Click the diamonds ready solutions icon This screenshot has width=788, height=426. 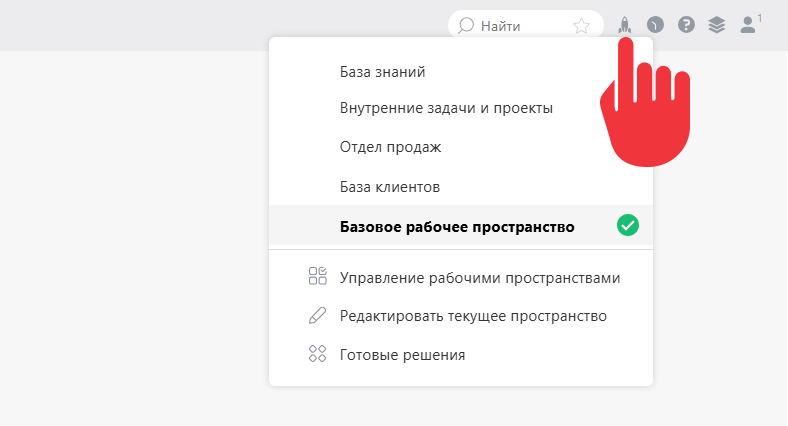pyautogui.click(x=317, y=354)
